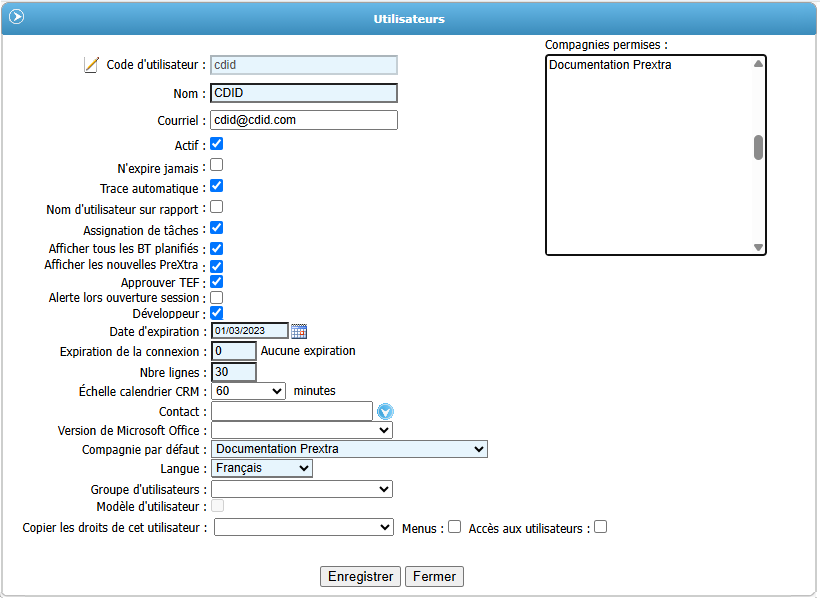
Task: Click the Enregistrer button
Action: [360, 577]
